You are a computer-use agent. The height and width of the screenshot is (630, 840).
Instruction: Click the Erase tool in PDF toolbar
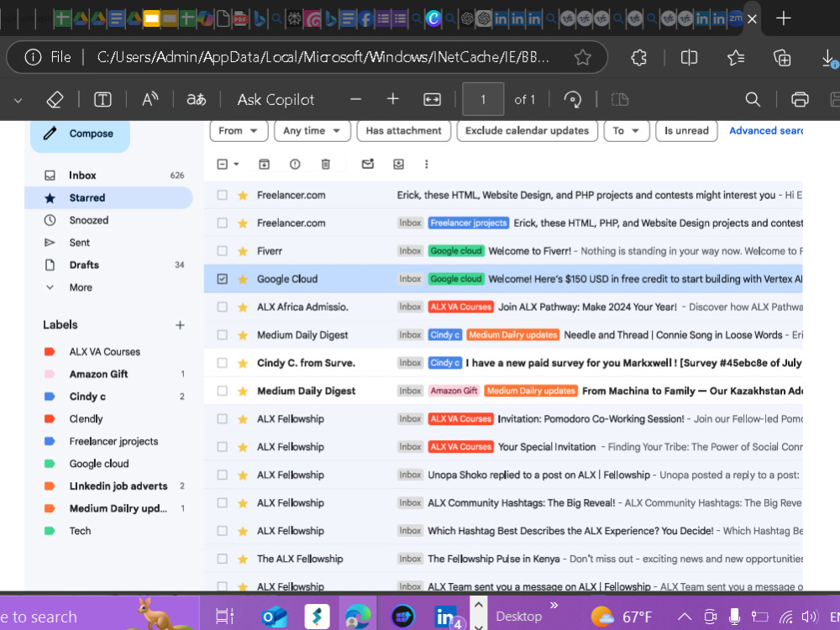55,100
